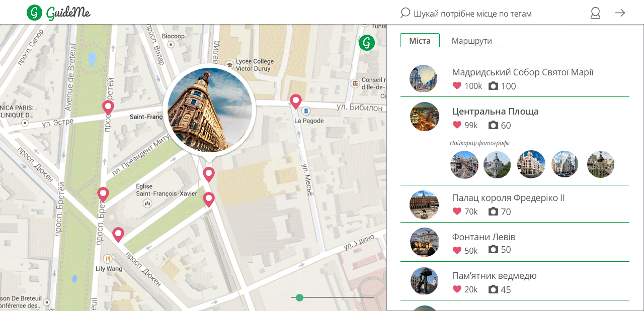Open Фонтани Левів title
Screen dimensions: 644x311
pyautogui.click(x=484, y=237)
